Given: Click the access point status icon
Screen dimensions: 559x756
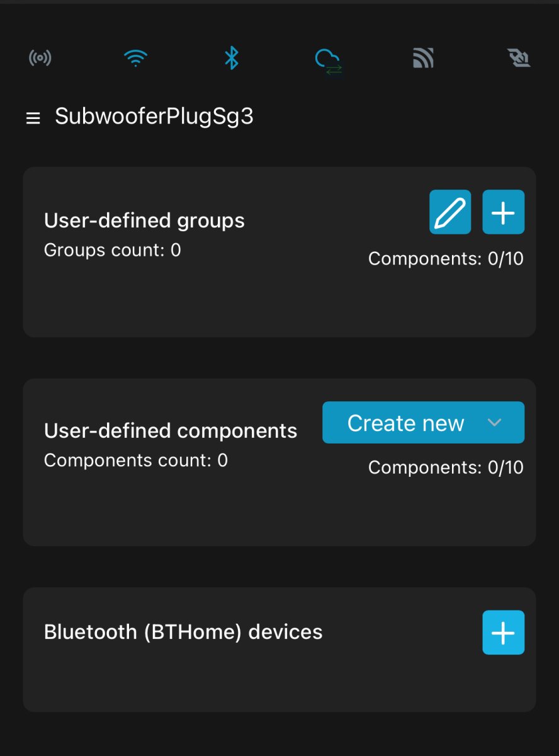Looking at the screenshot, I should click(x=40, y=59).
